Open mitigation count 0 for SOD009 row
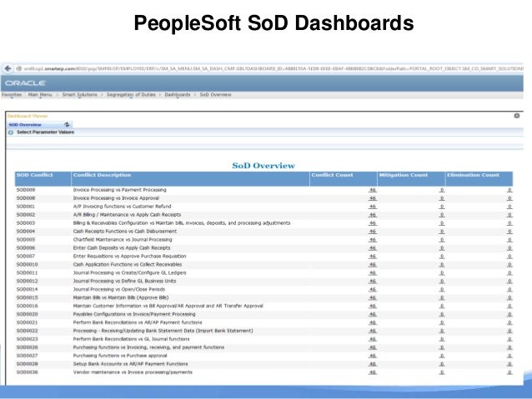 [x=442, y=190]
